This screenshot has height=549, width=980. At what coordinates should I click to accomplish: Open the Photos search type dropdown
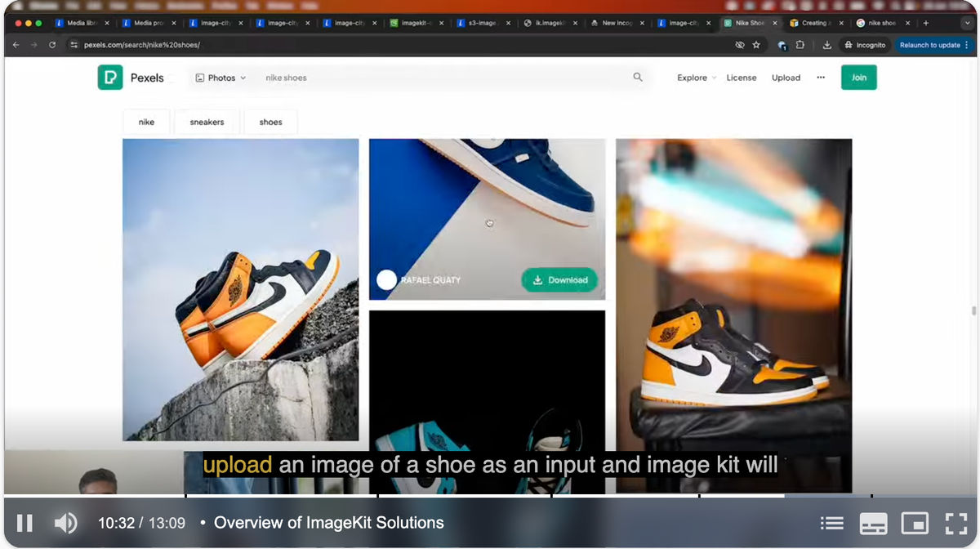[220, 78]
